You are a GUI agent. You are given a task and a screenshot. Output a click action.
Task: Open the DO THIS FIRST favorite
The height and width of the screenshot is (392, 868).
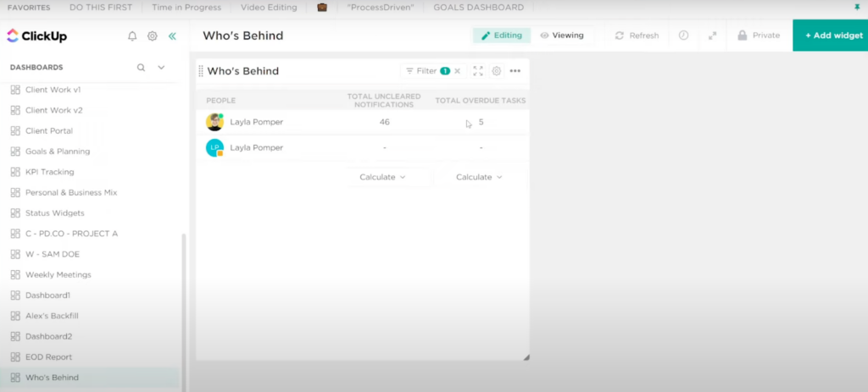tap(101, 7)
